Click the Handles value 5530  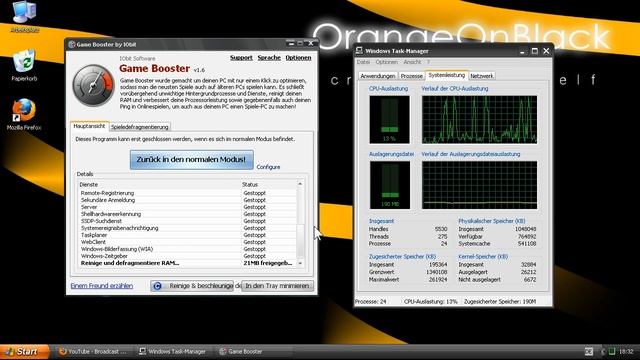(x=441, y=229)
